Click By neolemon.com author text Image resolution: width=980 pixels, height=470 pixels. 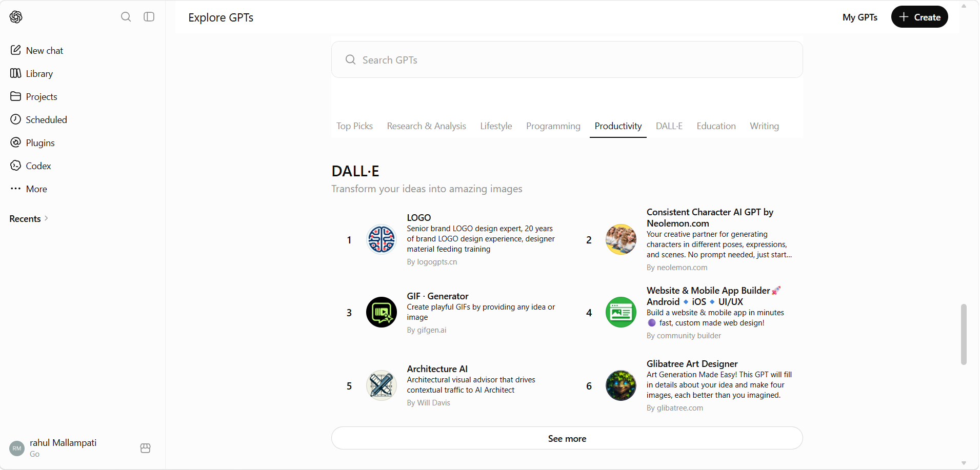[677, 268]
